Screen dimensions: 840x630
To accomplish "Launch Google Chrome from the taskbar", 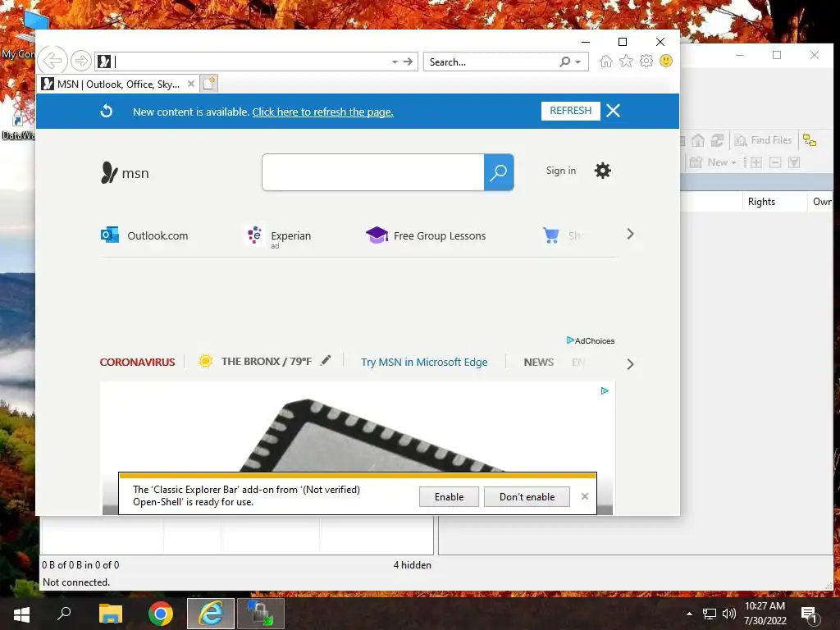I will tap(161, 614).
